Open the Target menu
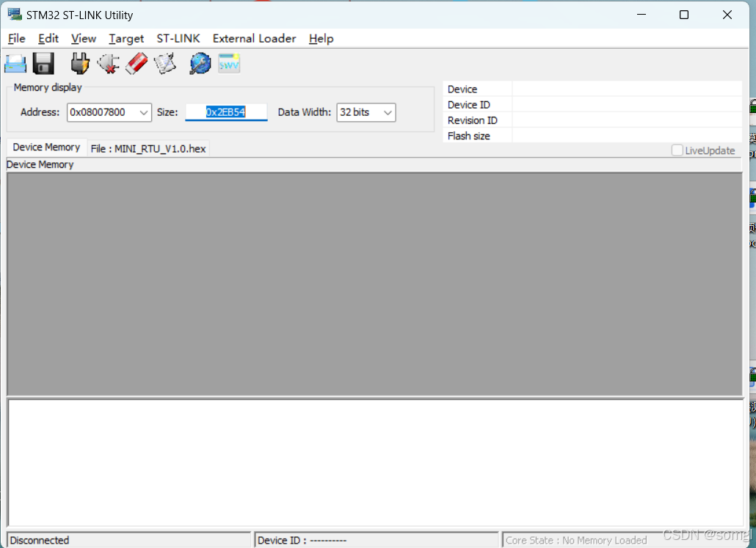The width and height of the screenshot is (756, 548). [126, 39]
